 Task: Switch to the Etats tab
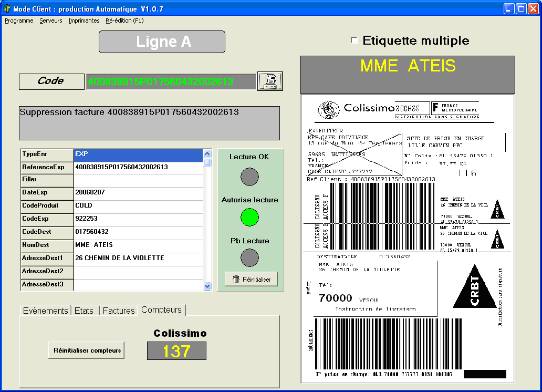[84, 311]
